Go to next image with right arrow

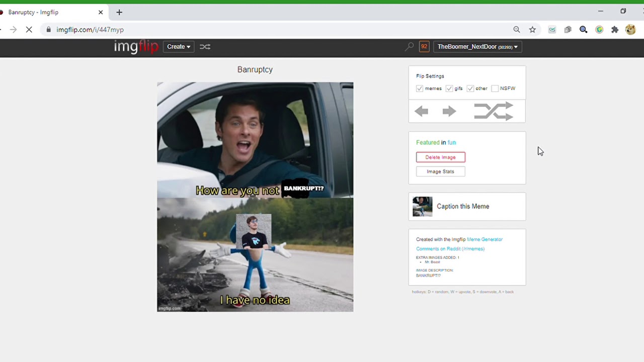point(449,111)
